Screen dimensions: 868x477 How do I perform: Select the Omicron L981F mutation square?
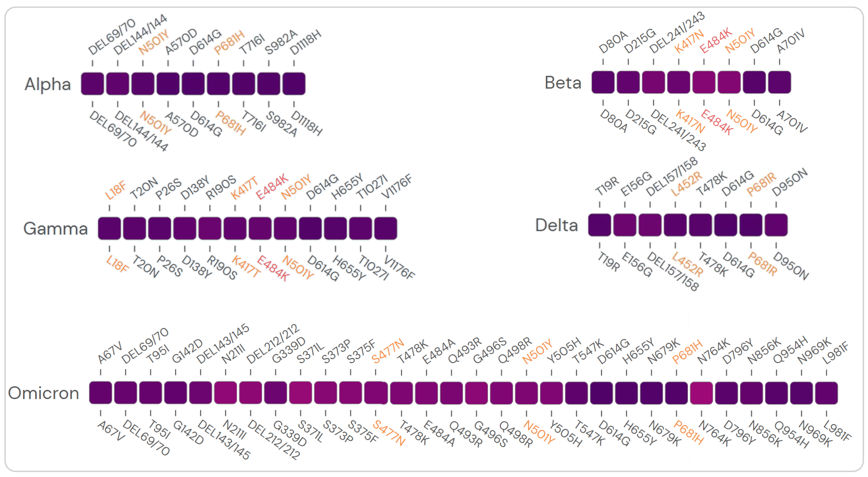pyautogui.click(x=826, y=393)
